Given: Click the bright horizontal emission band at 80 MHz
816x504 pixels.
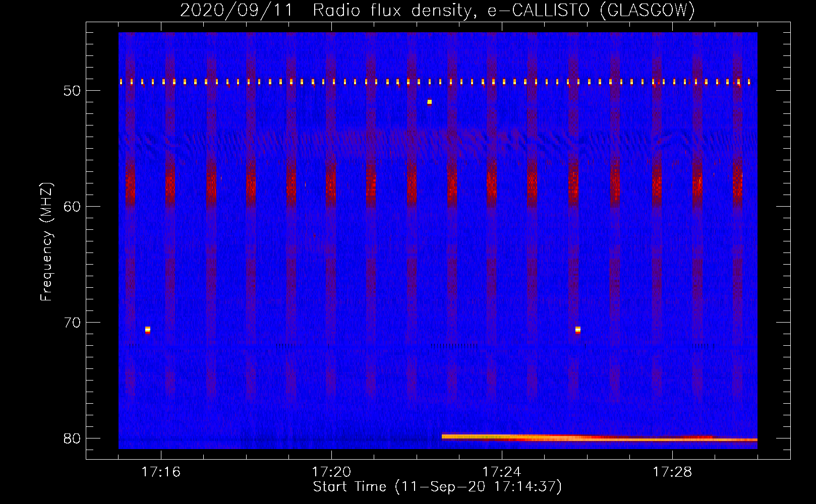Looking at the screenshot, I should tap(600, 438).
